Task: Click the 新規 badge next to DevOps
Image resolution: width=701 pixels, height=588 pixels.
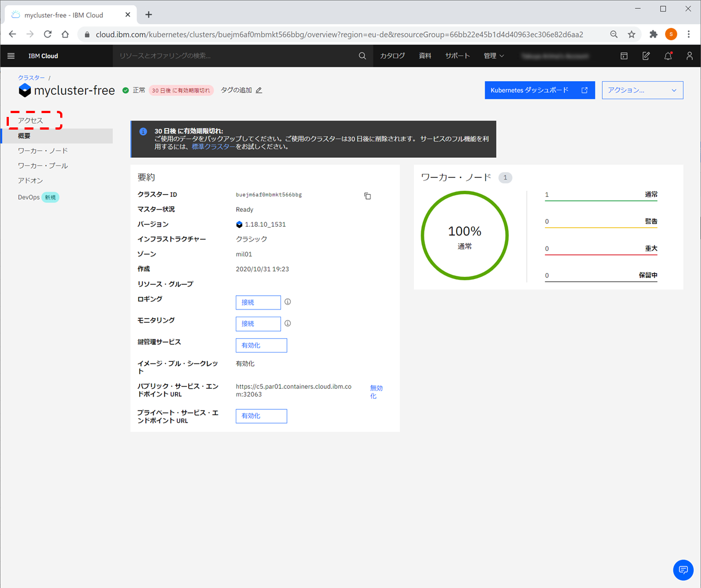Action: (x=50, y=197)
